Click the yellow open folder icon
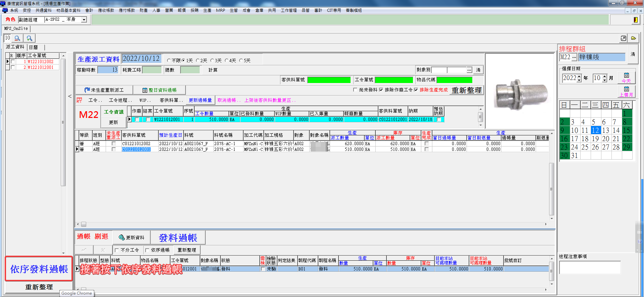The image size is (644, 297). point(633,38)
